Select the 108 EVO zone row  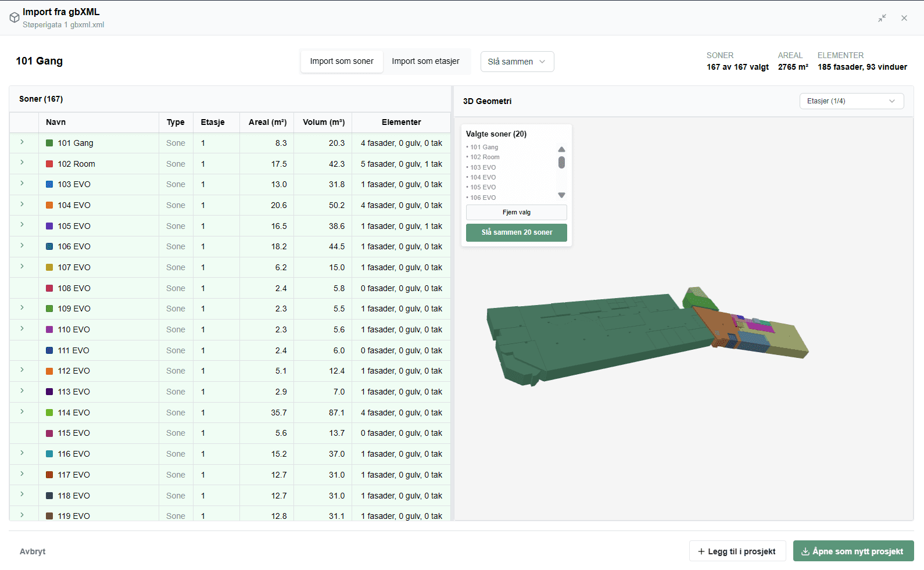click(x=230, y=288)
